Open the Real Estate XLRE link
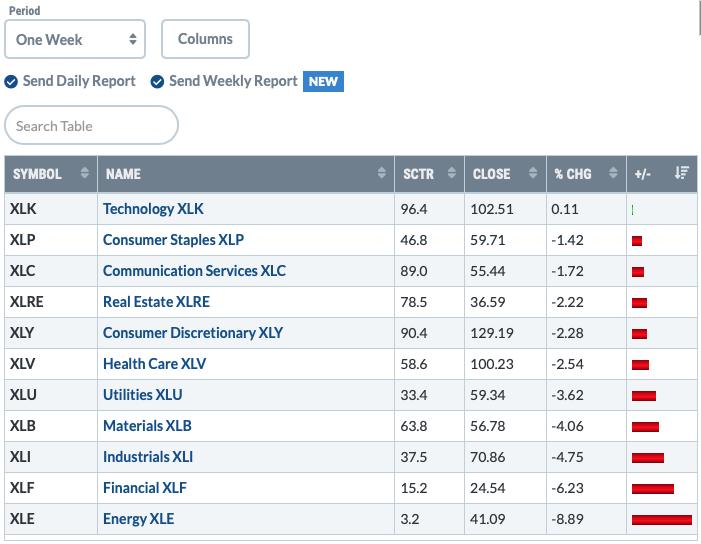The height and width of the screenshot is (544, 701). coord(156,302)
